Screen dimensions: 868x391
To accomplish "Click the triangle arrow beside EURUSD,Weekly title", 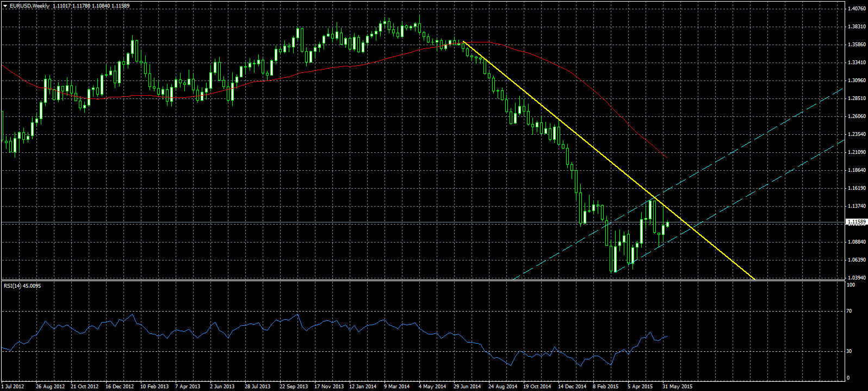I will click(x=5, y=6).
